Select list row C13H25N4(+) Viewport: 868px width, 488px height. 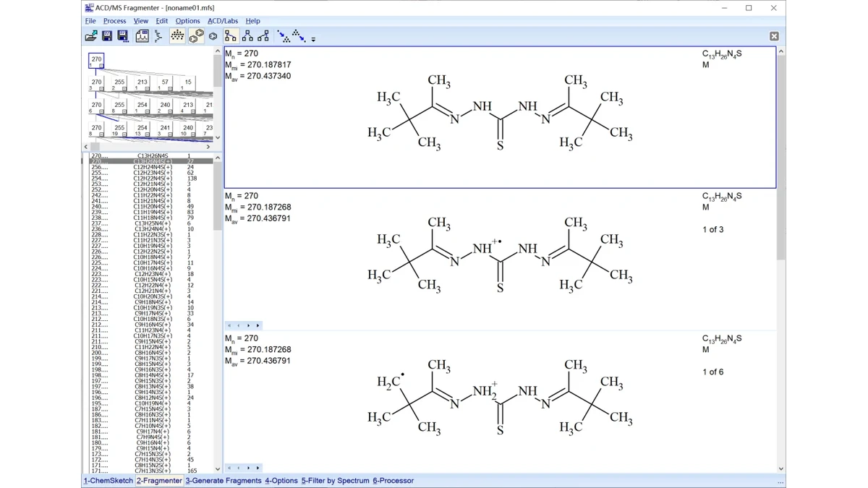150,223
